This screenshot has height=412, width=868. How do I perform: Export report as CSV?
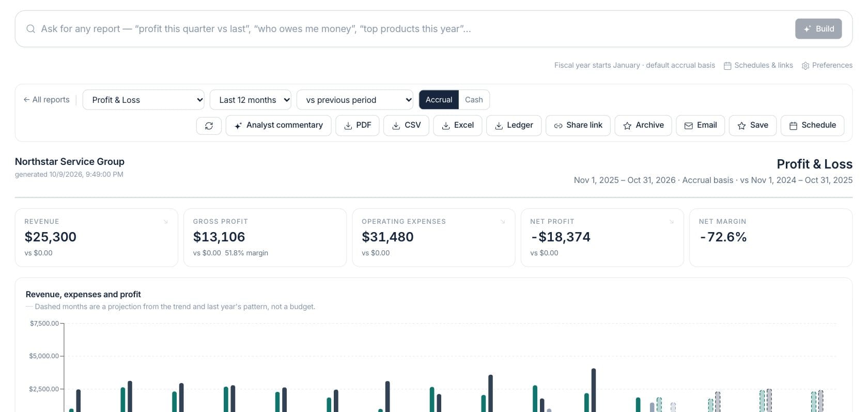pyautogui.click(x=406, y=126)
